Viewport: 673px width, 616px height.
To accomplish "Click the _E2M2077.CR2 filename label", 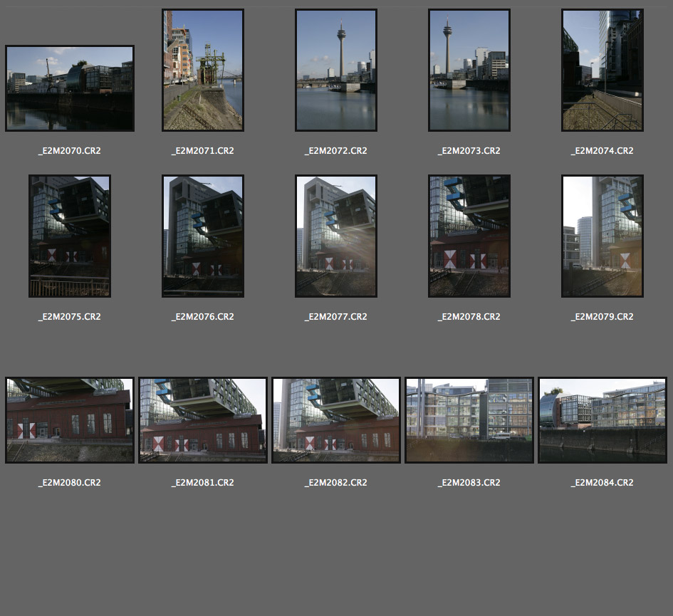I will (x=336, y=317).
